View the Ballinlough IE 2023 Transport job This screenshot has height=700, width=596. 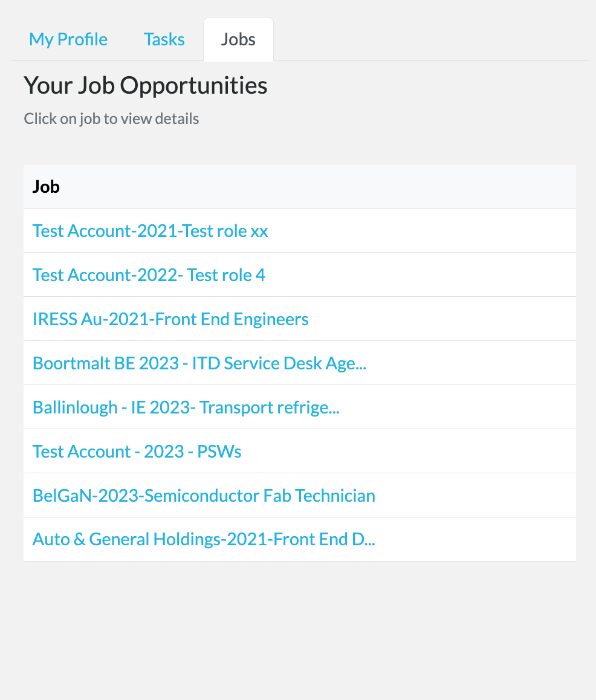click(186, 407)
